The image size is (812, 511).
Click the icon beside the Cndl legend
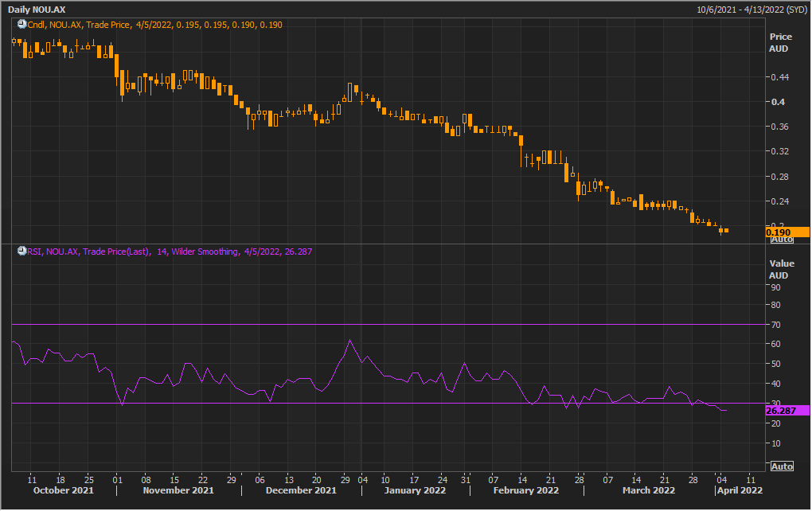click(x=21, y=25)
